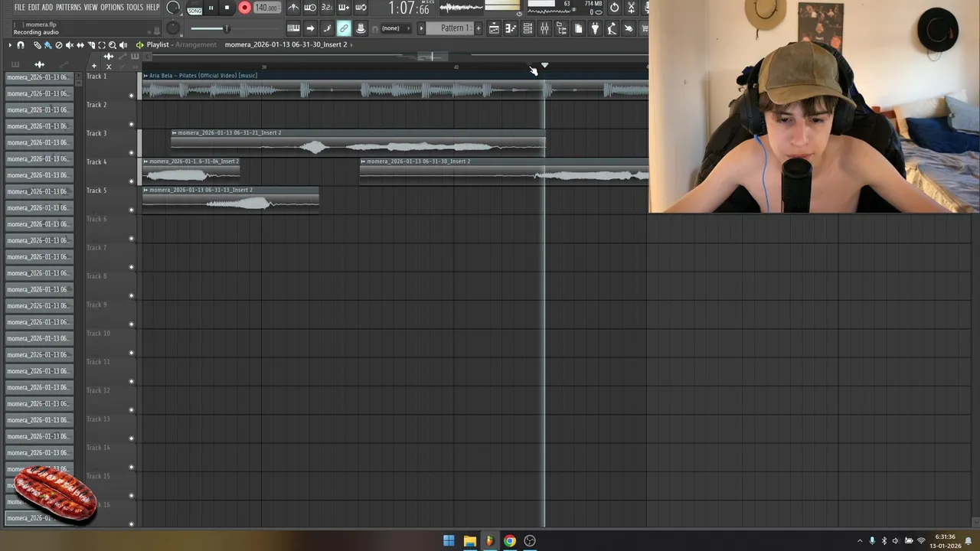Image resolution: width=980 pixels, height=551 pixels.
Task: Open the 06-31-13_Insert 2 clip menu arrow
Action: coord(145,190)
